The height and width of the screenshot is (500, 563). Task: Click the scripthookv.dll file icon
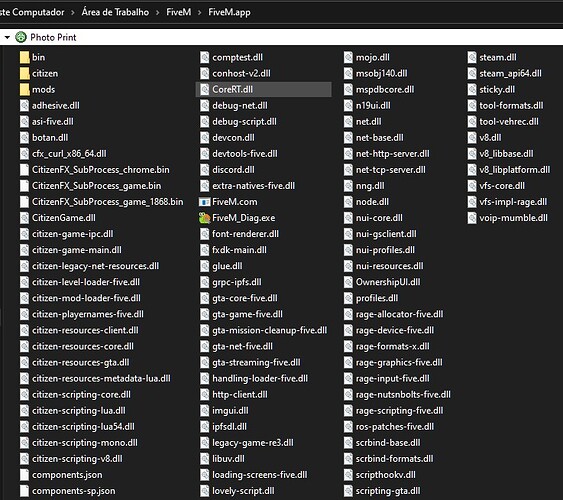point(348,475)
